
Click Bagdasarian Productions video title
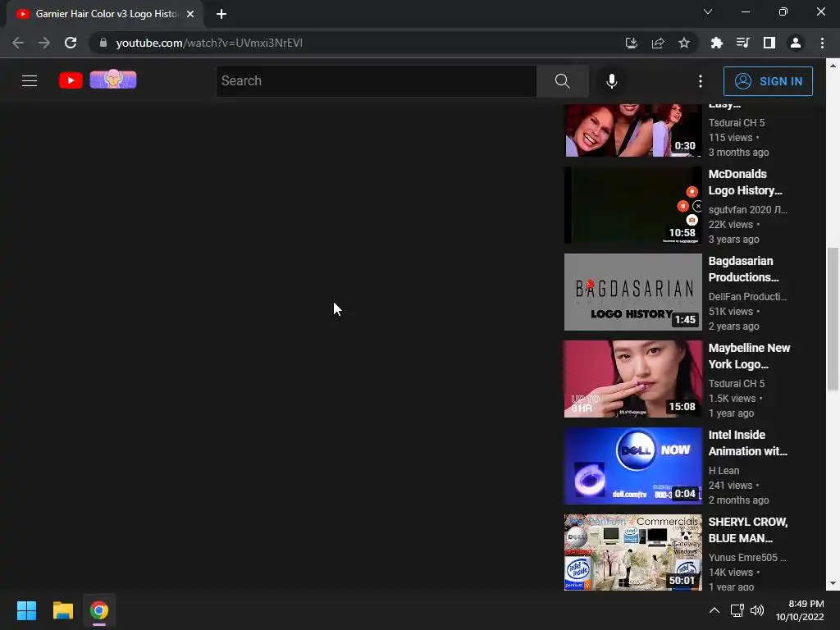(x=743, y=269)
